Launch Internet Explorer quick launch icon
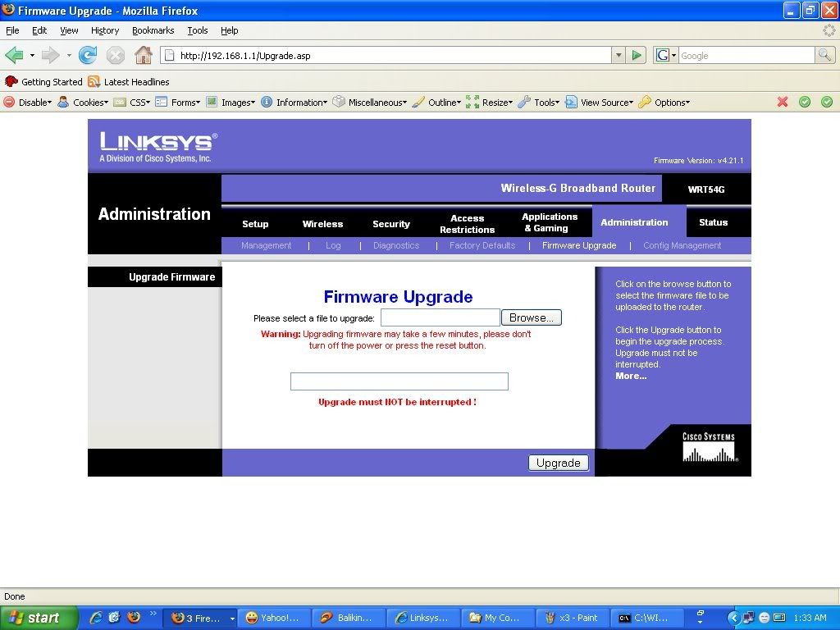 pos(96,617)
